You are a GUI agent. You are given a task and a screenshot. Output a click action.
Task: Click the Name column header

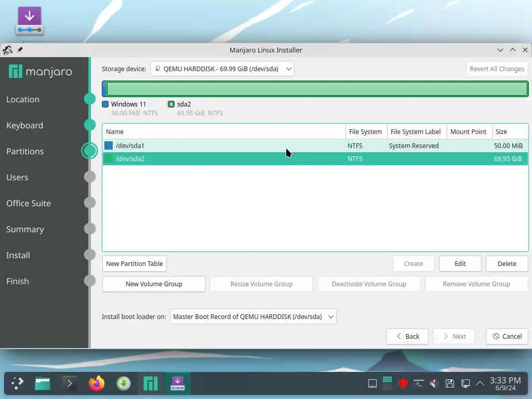click(224, 131)
